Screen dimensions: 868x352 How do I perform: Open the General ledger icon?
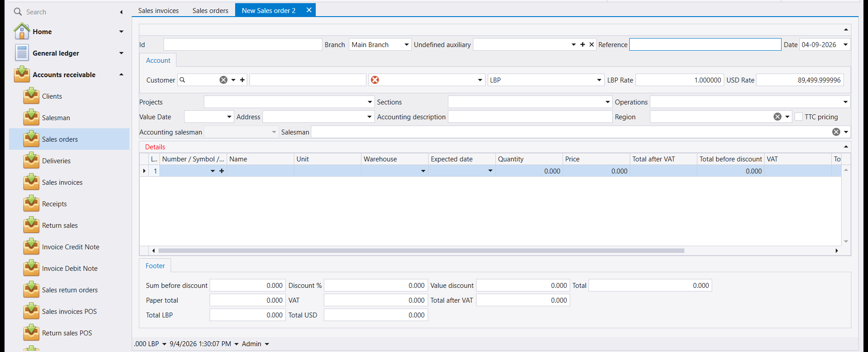tap(21, 53)
